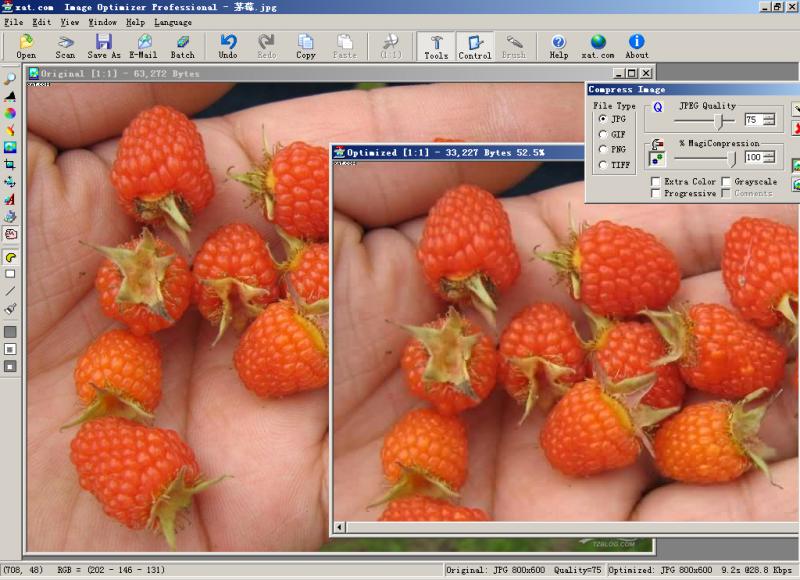This screenshot has width=800, height=580.
Task: Click the Undo button in the toolbar
Action: coord(228,45)
